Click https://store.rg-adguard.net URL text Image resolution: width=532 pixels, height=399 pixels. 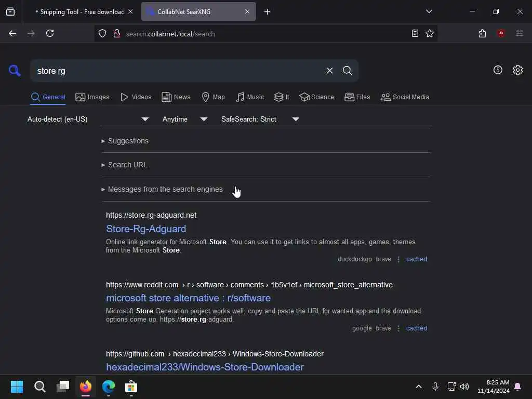click(x=151, y=215)
